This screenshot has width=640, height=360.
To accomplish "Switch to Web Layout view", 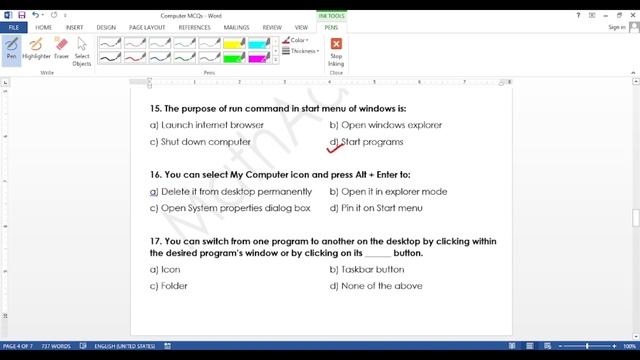I will (x=547, y=346).
